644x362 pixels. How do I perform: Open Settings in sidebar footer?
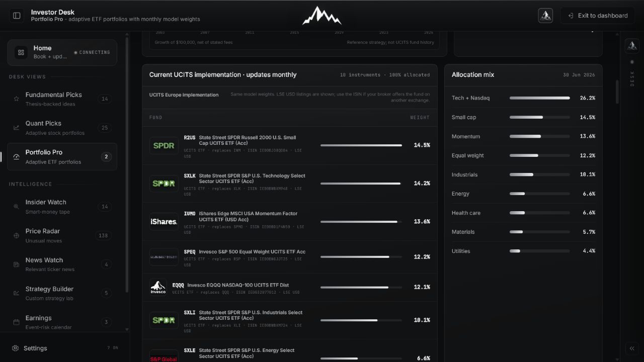[x=64, y=348]
